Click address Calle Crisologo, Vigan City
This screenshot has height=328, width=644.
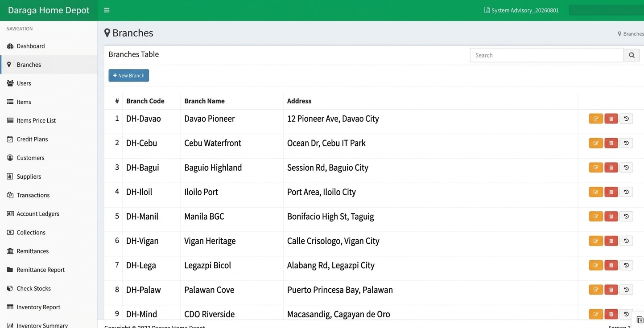333,241
